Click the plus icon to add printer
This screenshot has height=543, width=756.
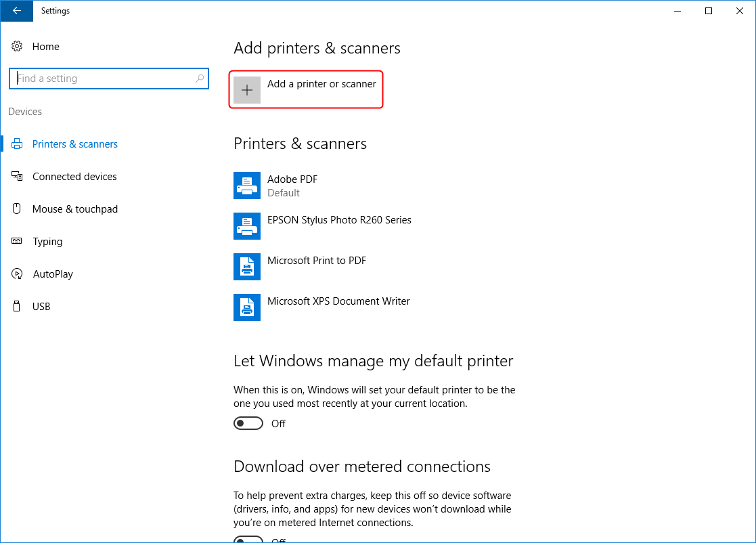247,90
